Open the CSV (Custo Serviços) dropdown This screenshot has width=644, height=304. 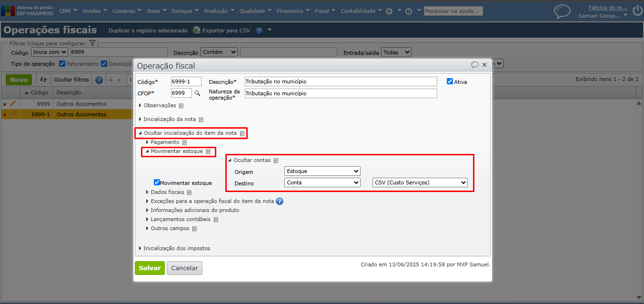(420, 182)
